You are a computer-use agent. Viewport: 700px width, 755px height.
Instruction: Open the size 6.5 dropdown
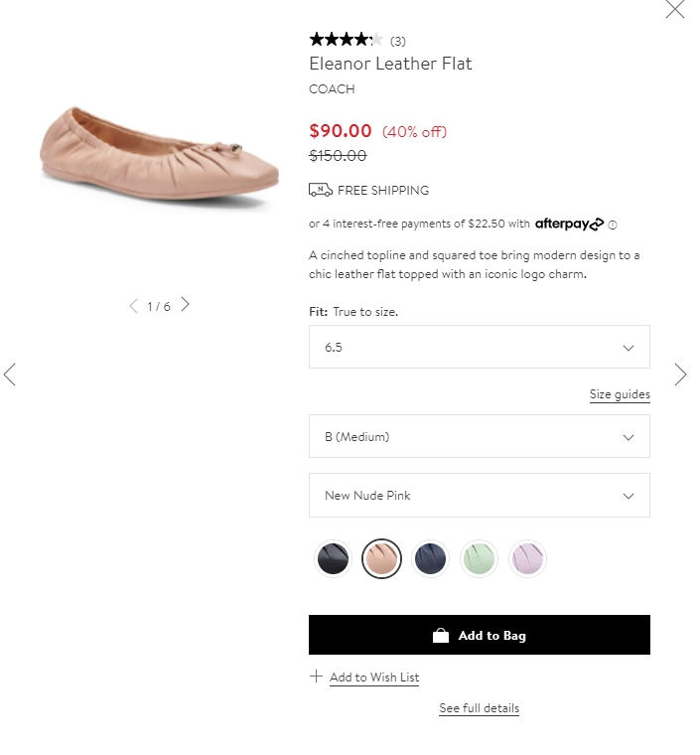pyautogui.click(x=480, y=347)
